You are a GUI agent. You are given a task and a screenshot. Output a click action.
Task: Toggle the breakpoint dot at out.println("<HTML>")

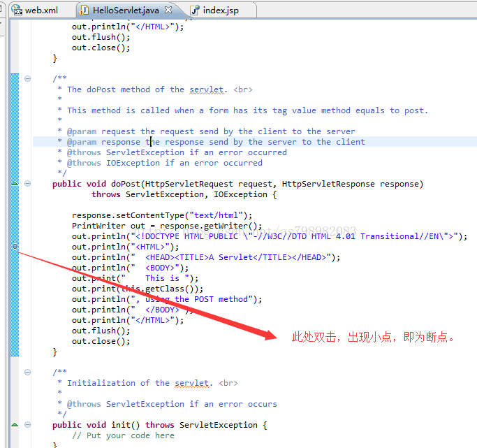coord(15,246)
